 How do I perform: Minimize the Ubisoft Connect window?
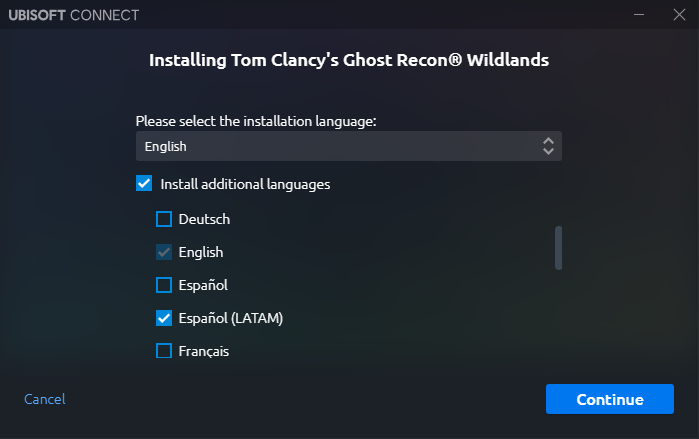point(639,15)
